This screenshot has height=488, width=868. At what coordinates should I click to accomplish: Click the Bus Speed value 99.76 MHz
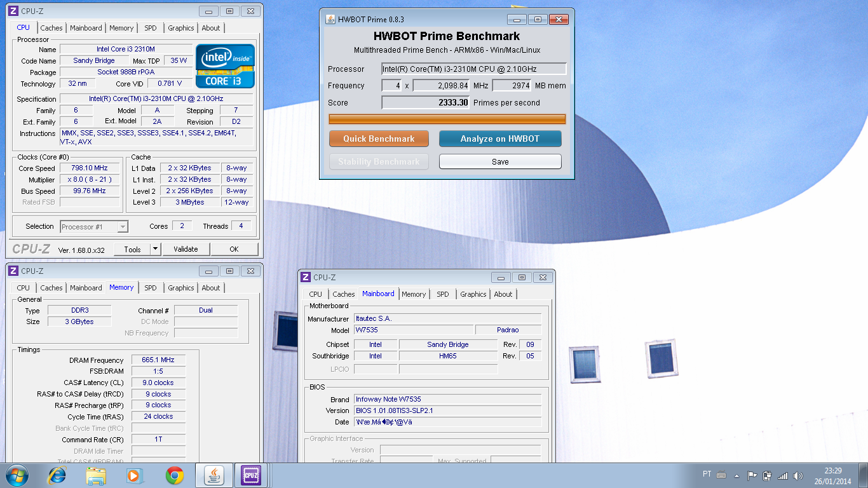tap(90, 191)
